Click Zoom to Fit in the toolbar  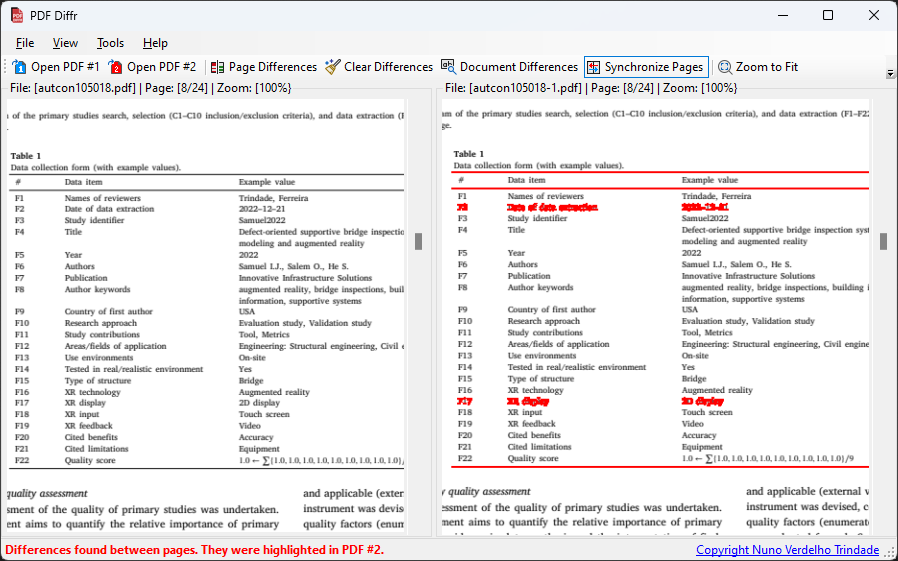(758, 67)
